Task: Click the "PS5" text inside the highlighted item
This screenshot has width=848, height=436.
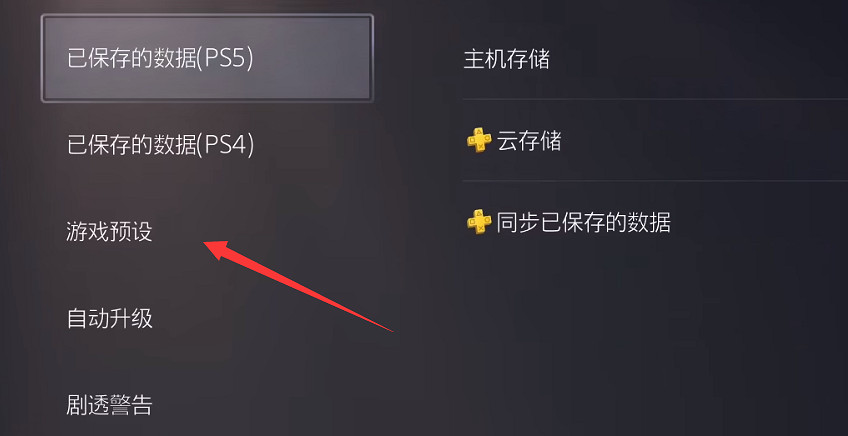Action: (x=226, y=58)
